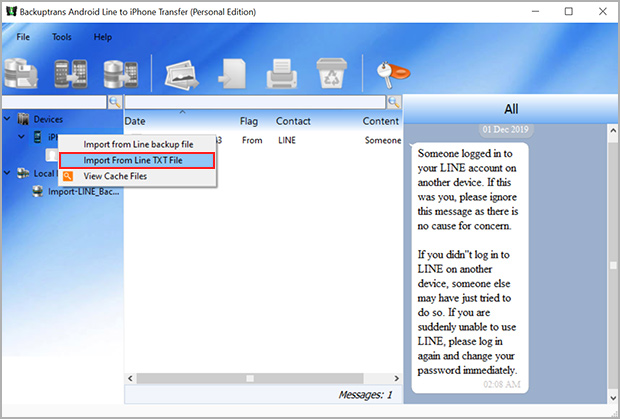
Task: Choose Import from Line backup file
Action: click(138, 144)
